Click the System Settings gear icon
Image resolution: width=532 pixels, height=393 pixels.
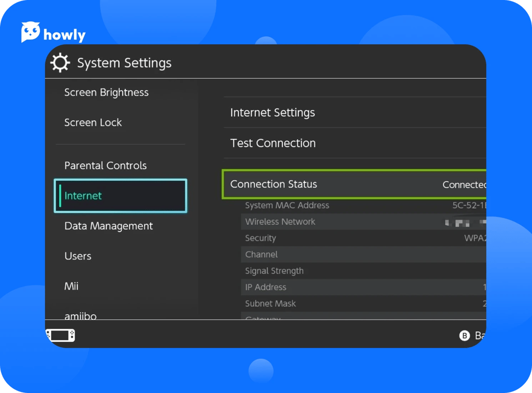[x=60, y=63]
